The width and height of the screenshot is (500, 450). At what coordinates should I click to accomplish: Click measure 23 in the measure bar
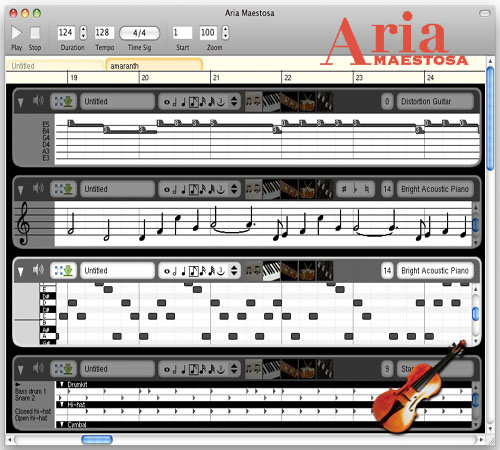coord(359,78)
